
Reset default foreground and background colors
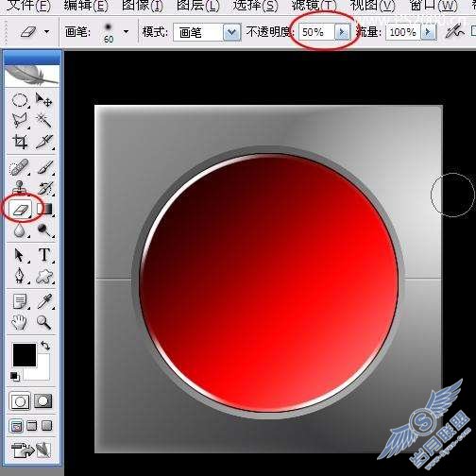tap(15, 376)
